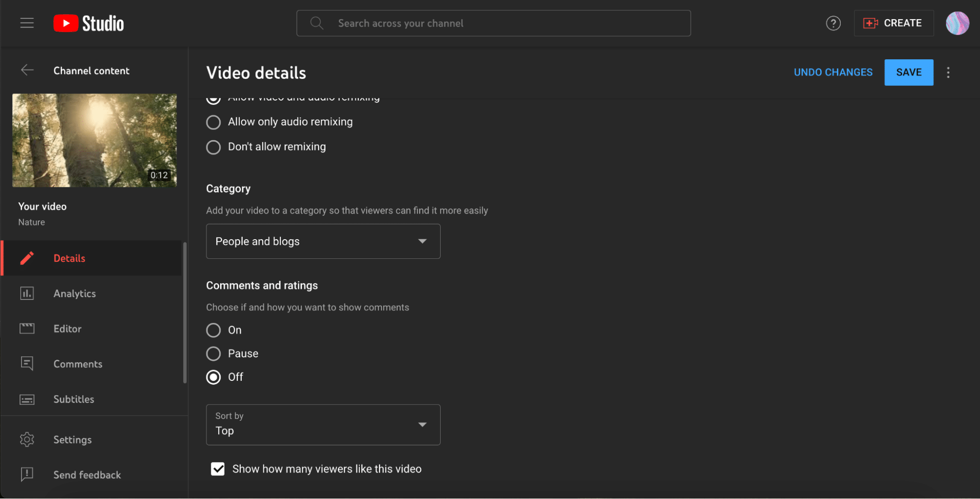Click the YouTube Studio logo
The height and width of the screenshot is (499, 980).
pos(88,23)
